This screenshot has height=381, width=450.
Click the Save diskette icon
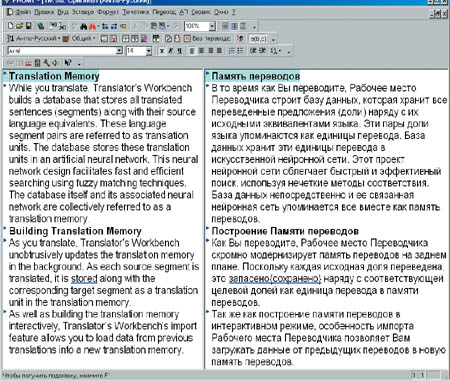(x=29, y=26)
